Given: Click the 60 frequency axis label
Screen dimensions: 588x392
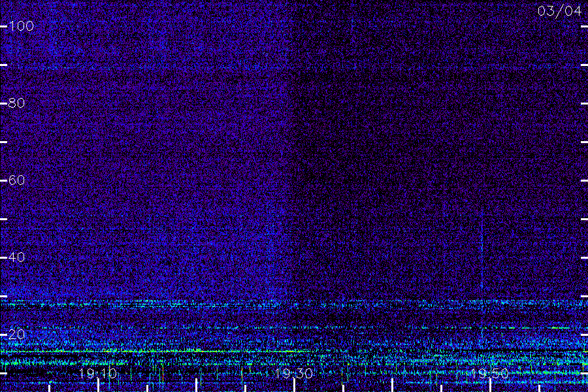Looking at the screenshot, I should pos(16,180).
